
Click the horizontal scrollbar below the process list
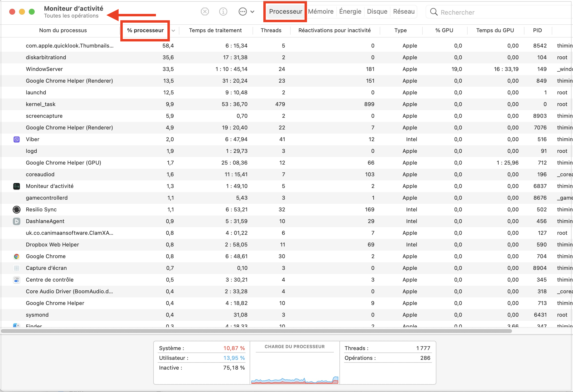tap(256, 331)
